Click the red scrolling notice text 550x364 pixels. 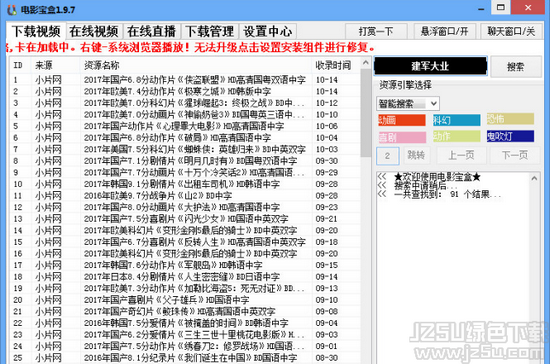tap(191, 47)
